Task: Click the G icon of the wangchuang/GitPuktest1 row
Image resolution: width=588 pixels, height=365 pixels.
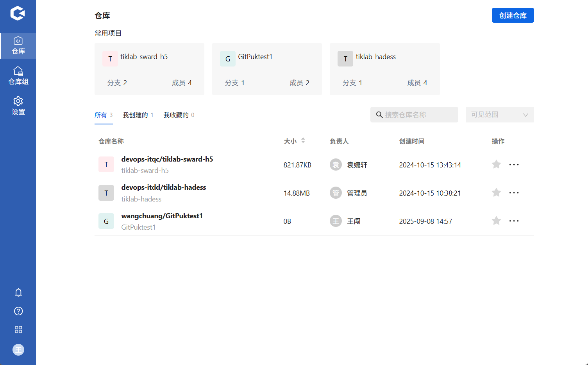Action: pos(106,221)
